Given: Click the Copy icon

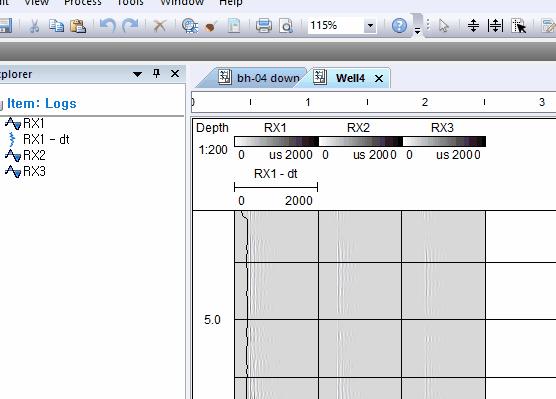Looking at the screenshot, I should 56,26.
